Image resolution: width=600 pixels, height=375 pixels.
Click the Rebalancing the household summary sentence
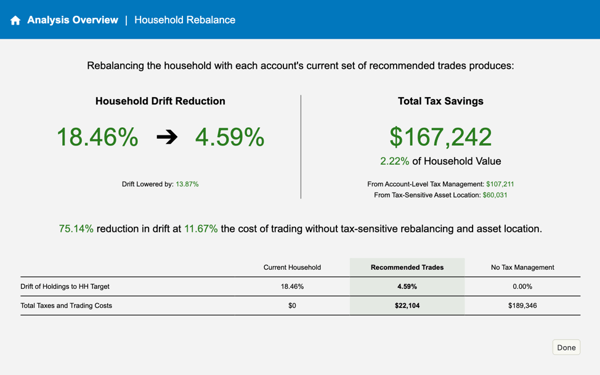click(x=300, y=66)
